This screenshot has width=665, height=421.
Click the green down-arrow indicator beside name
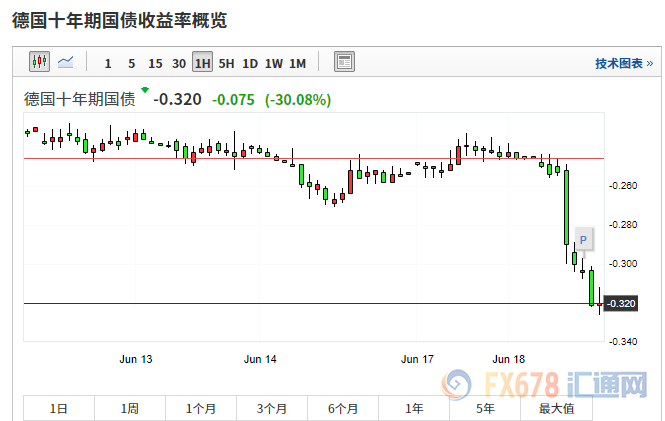click(145, 90)
